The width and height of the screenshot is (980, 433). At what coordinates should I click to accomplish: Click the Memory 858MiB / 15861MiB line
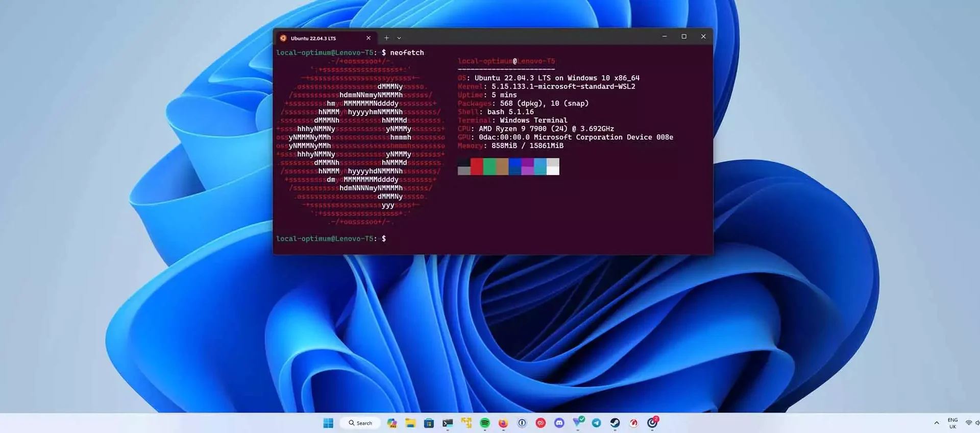click(510, 146)
